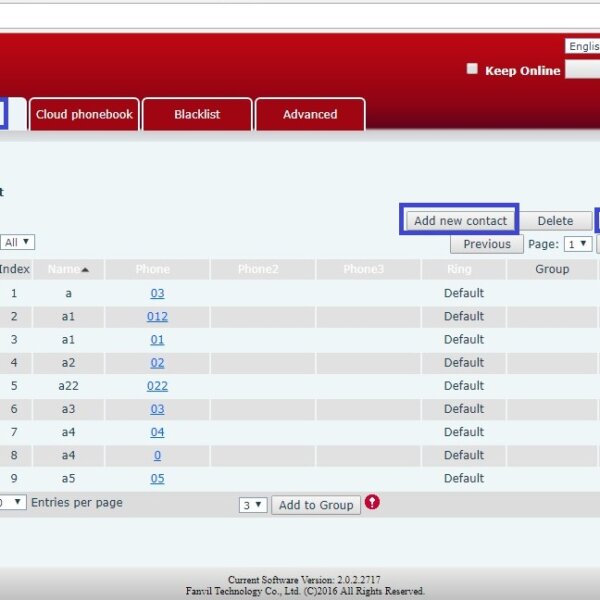Screen dimensions: 600x600
Task: Expand the group number dropdown showing 3
Action: 253,505
